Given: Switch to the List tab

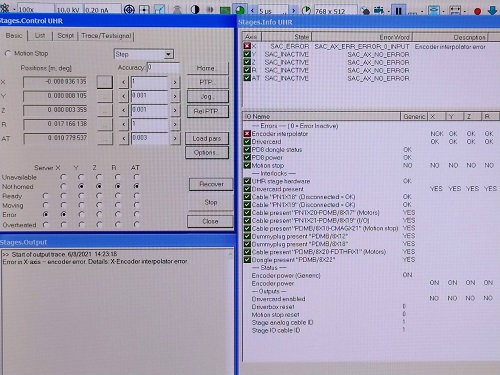Looking at the screenshot, I should coord(40,35).
